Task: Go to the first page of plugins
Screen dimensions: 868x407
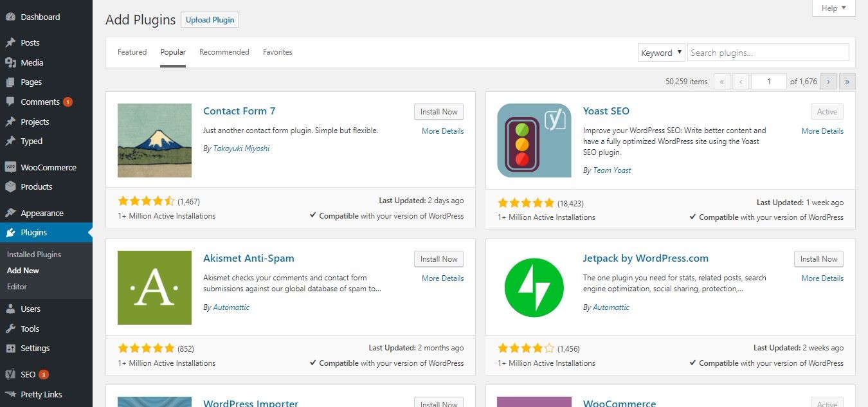Action: [722, 82]
